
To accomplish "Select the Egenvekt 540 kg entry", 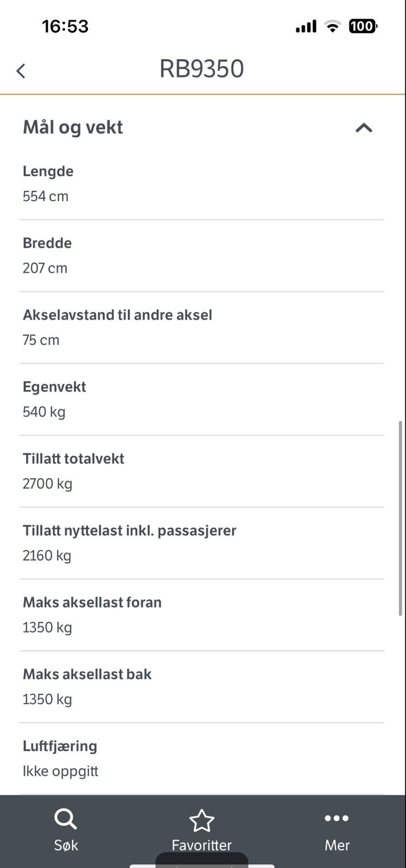I will 201,399.
